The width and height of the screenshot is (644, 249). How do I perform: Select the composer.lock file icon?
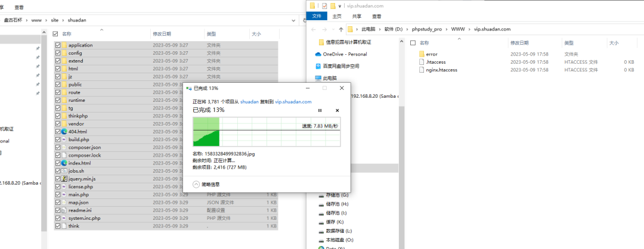pyautogui.click(x=64, y=155)
